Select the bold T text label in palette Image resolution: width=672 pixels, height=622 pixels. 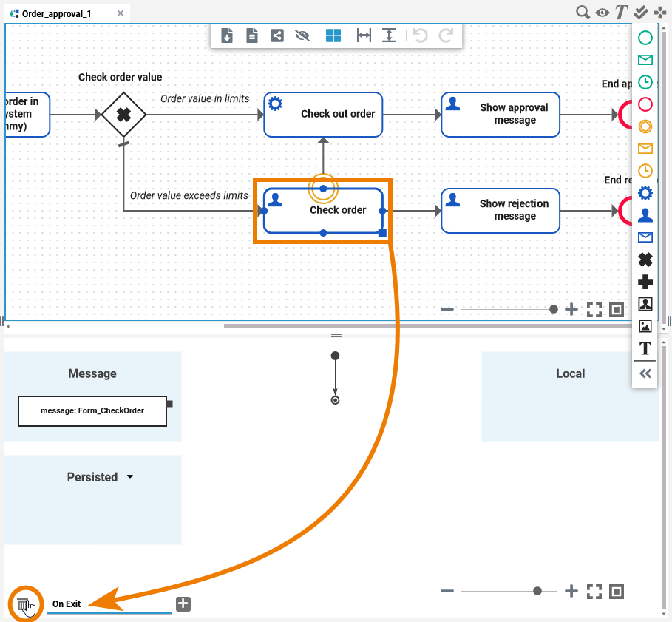click(x=645, y=348)
